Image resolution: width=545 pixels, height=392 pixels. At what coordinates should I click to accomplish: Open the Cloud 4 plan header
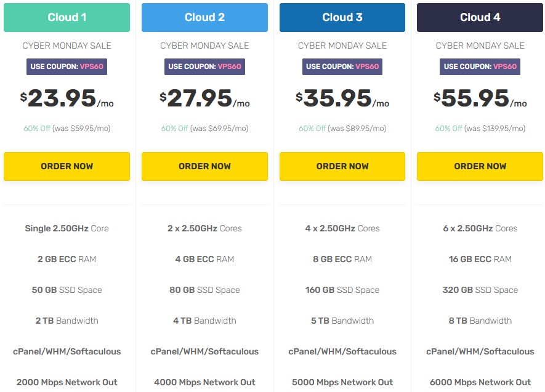[480, 17]
